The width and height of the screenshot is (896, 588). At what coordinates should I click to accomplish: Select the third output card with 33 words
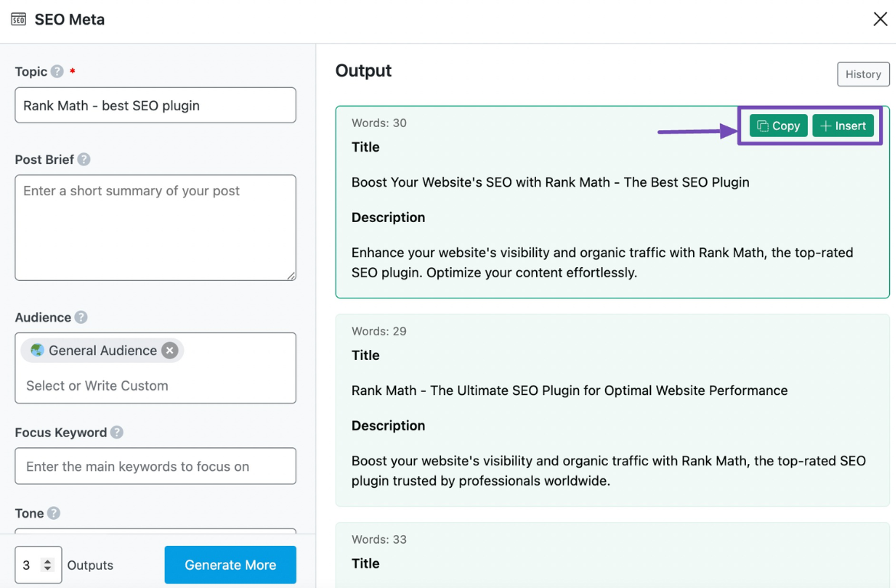[612, 555]
